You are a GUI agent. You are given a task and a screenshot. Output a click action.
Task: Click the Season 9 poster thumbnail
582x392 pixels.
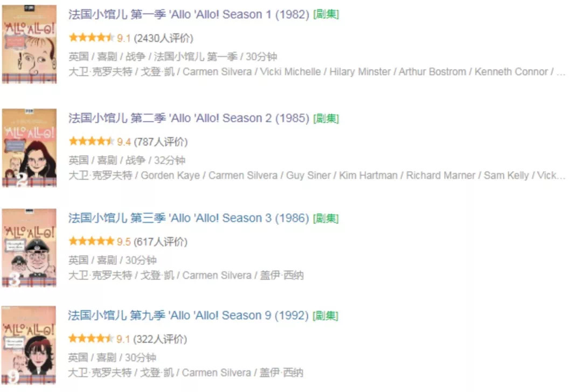[x=29, y=345]
